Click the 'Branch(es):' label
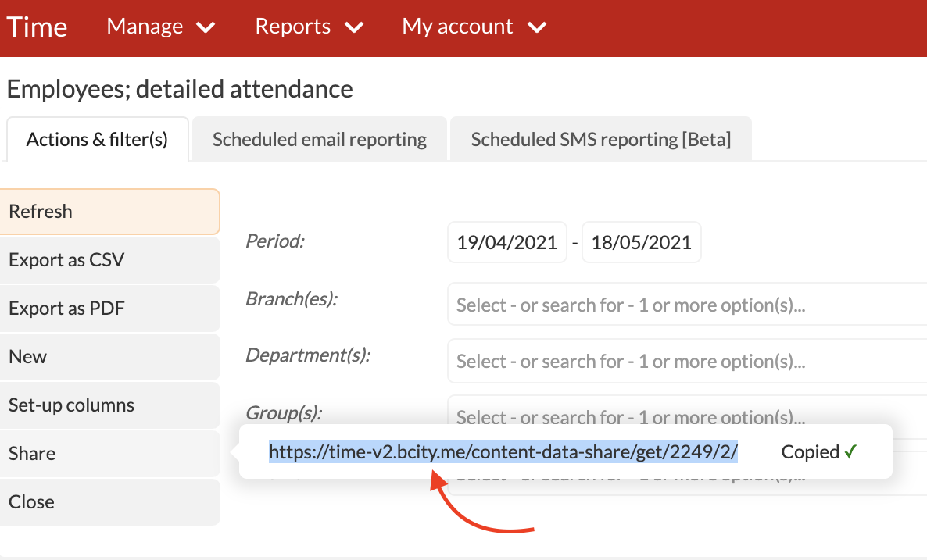Screen dimensions: 927x560 [292, 299]
